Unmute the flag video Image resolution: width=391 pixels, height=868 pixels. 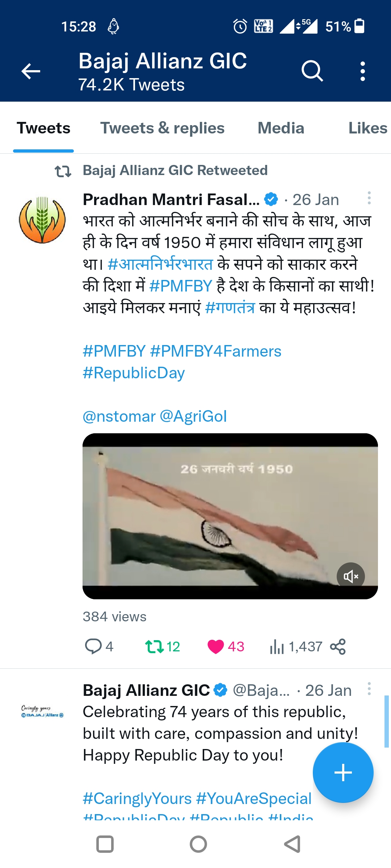click(350, 576)
